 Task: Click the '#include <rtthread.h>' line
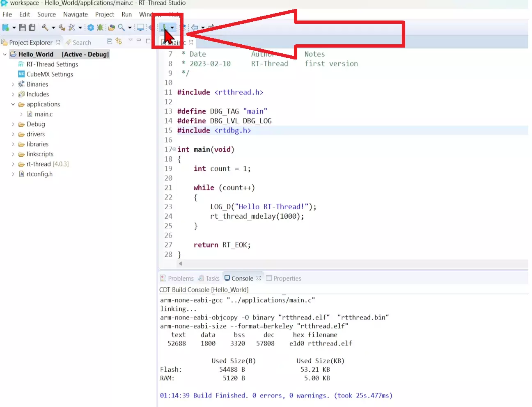(x=220, y=92)
